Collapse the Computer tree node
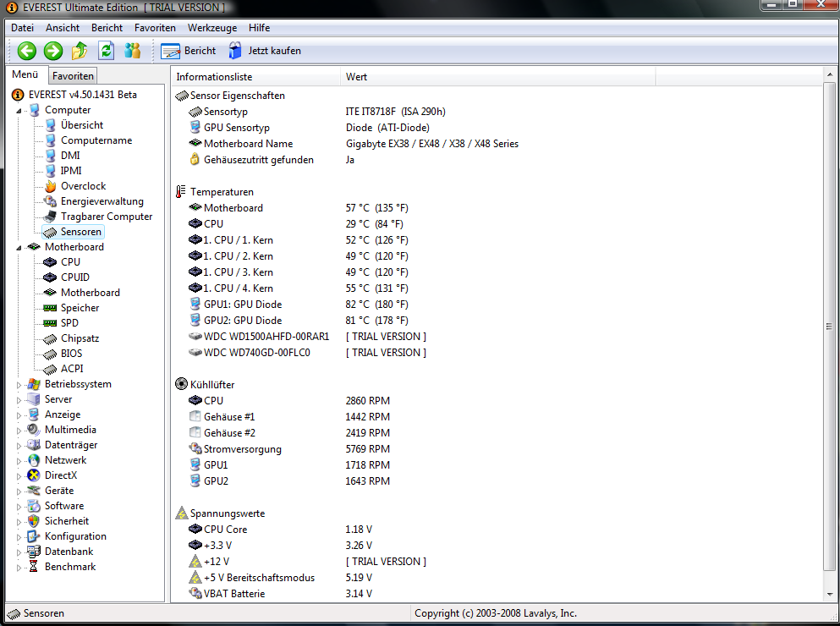 pos(19,111)
